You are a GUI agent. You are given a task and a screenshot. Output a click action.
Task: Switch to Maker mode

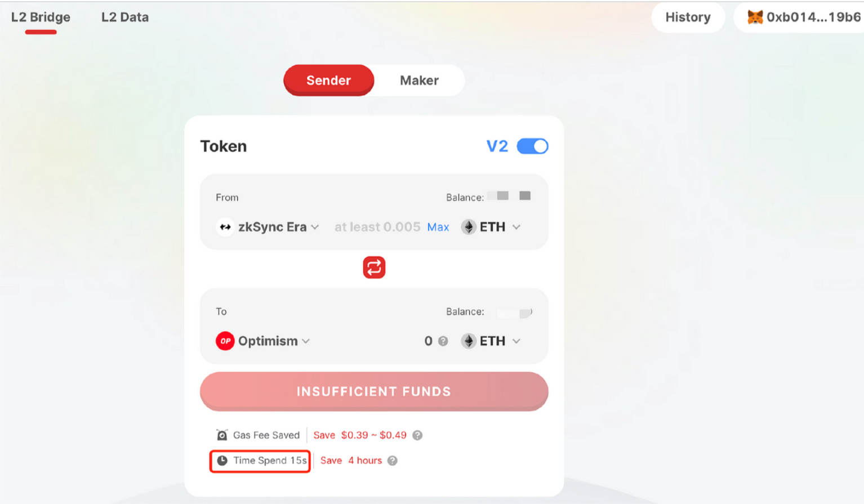tap(420, 81)
